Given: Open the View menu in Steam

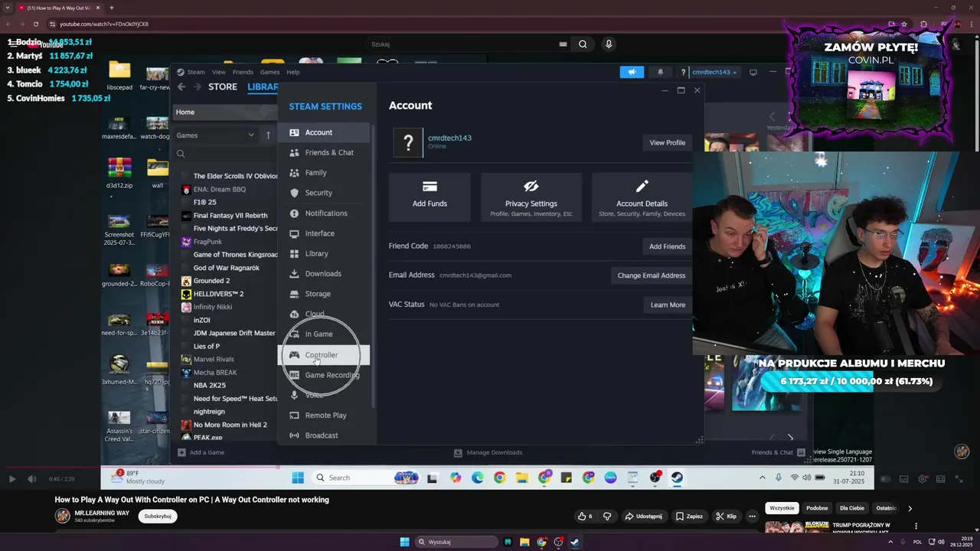Looking at the screenshot, I should pos(218,72).
